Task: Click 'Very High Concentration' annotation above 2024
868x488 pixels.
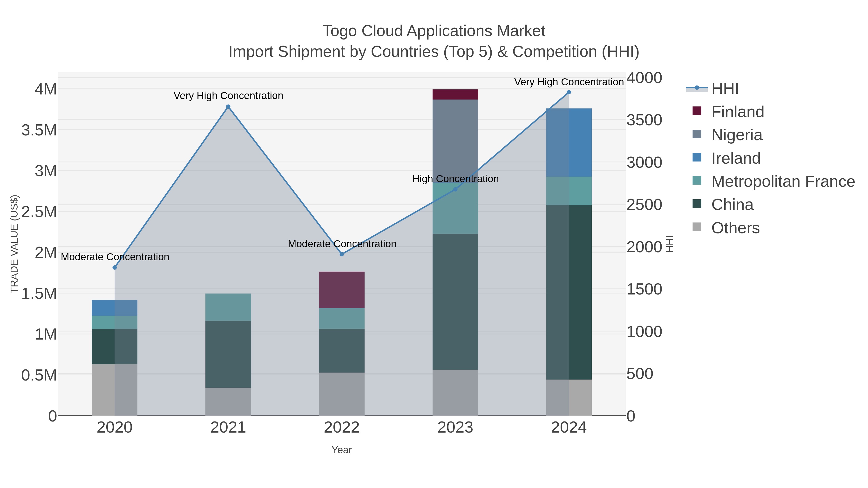Action: pyautogui.click(x=569, y=82)
